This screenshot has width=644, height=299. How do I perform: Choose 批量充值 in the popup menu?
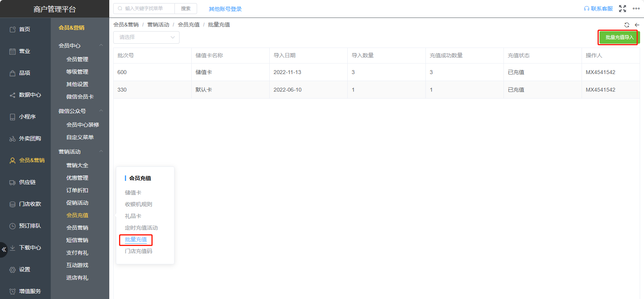(x=136, y=239)
